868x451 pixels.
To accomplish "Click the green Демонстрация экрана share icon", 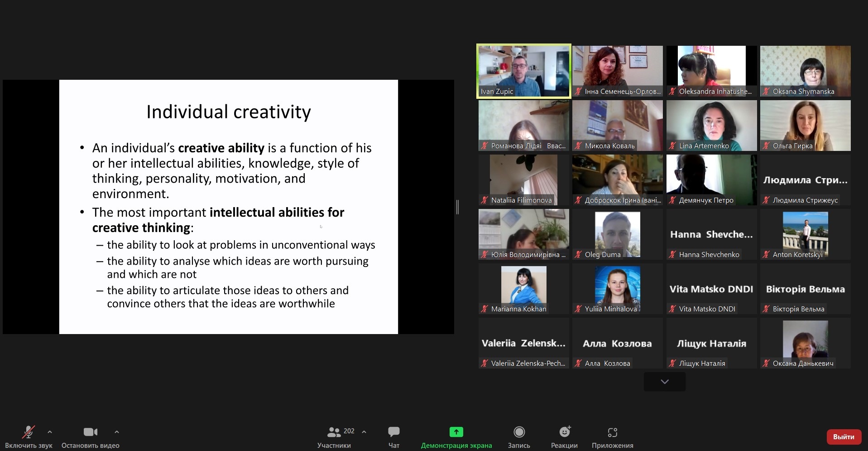I will point(456,432).
